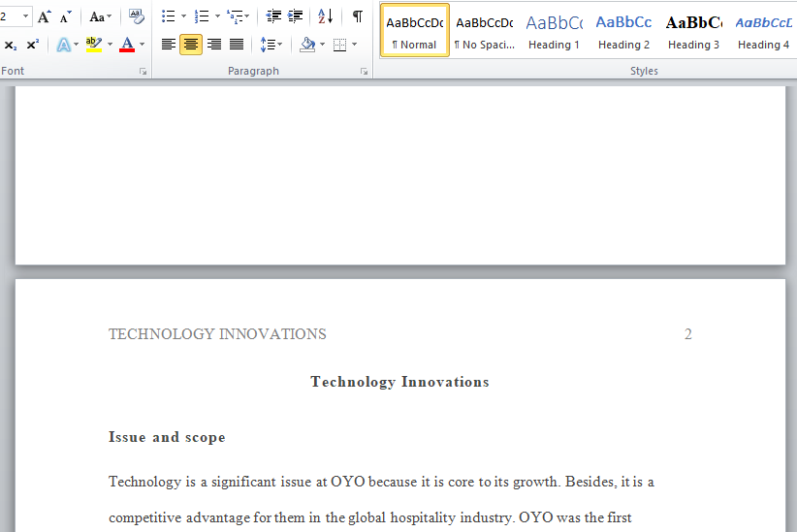
Task: Apply the Heading 3 style
Action: click(693, 30)
